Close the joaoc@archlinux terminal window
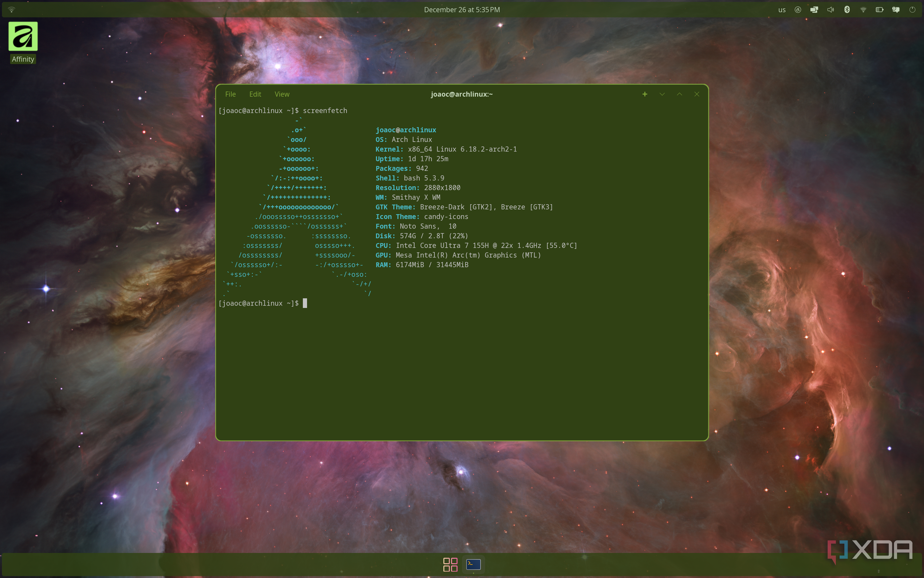Image resolution: width=924 pixels, height=578 pixels. 697,94
